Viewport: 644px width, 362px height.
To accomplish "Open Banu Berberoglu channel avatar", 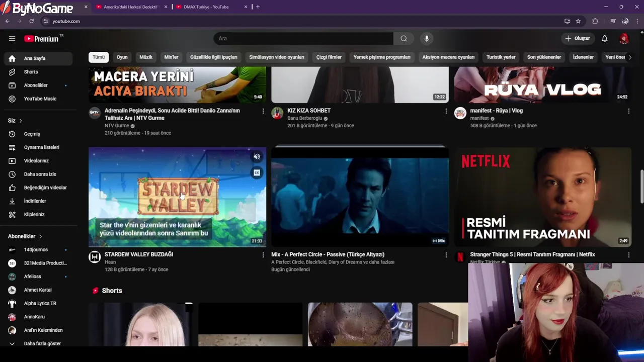I will click(277, 113).
